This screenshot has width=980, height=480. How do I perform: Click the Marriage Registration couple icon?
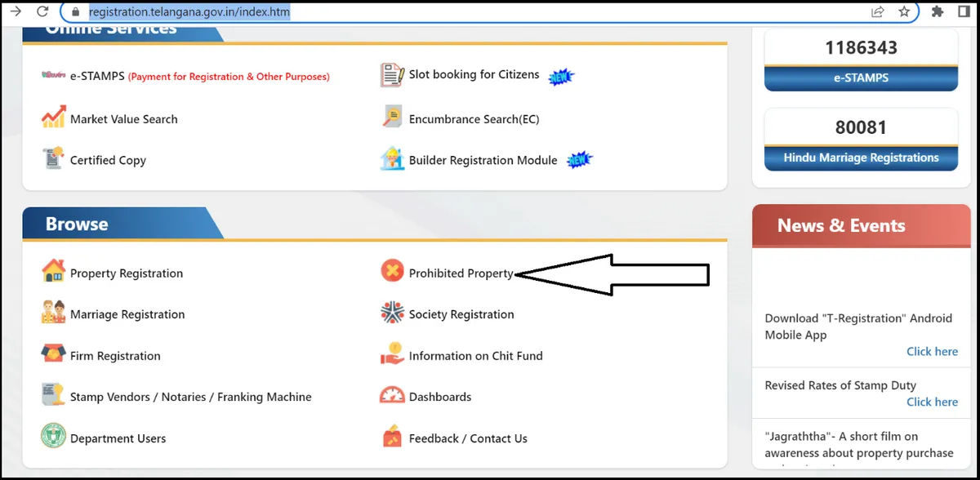(54, 313)
